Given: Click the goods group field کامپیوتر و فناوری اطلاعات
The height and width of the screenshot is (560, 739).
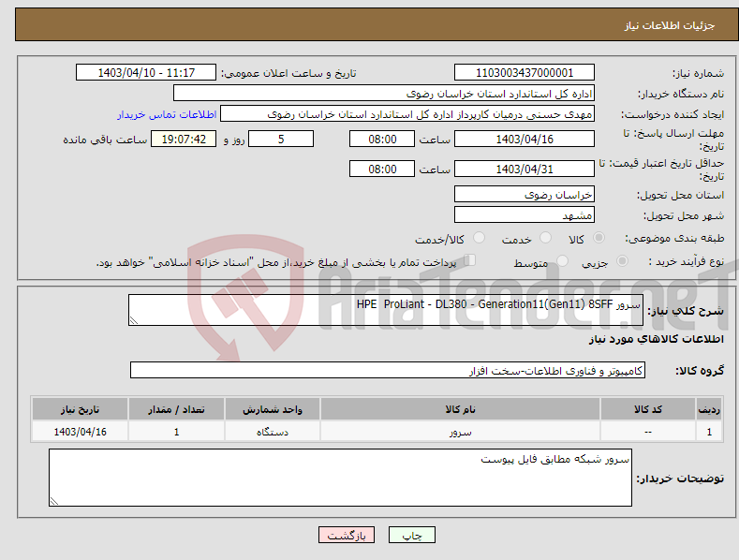Looking at the screenshot, I should [x=388, y=370].
